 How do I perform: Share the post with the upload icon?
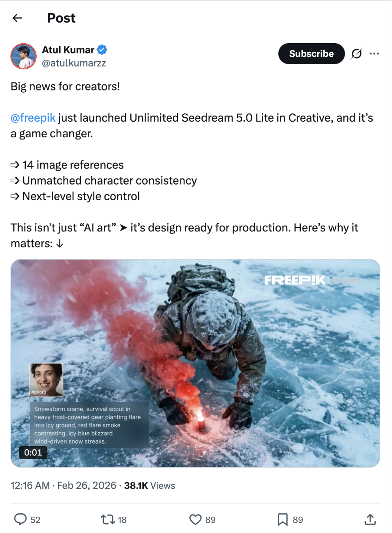[370, 519]
